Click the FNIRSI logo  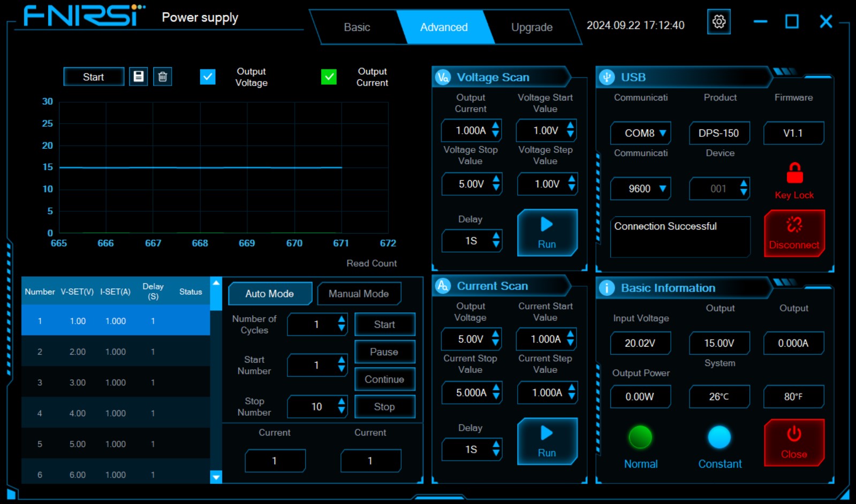click(x=85, y=16)
